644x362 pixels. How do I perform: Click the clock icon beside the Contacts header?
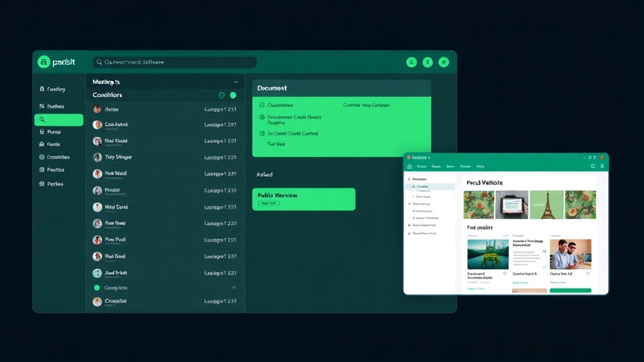coord(222,95)
